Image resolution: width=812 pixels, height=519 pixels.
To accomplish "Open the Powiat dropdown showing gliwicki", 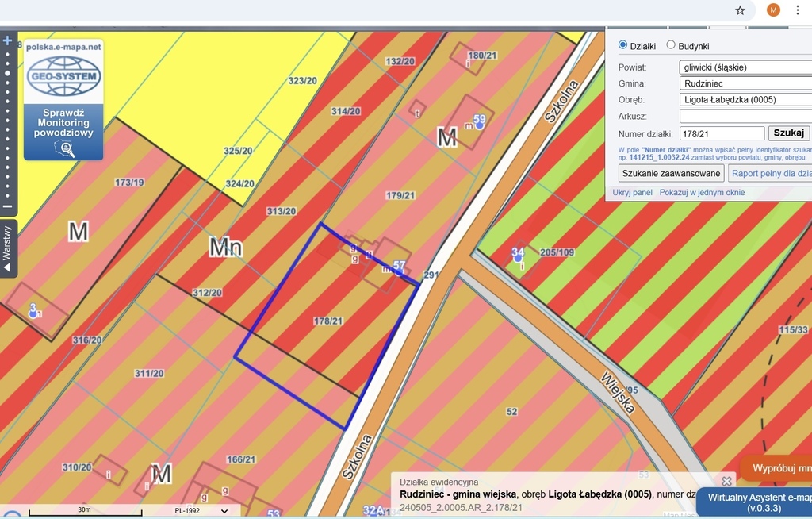I will point(745,67).
